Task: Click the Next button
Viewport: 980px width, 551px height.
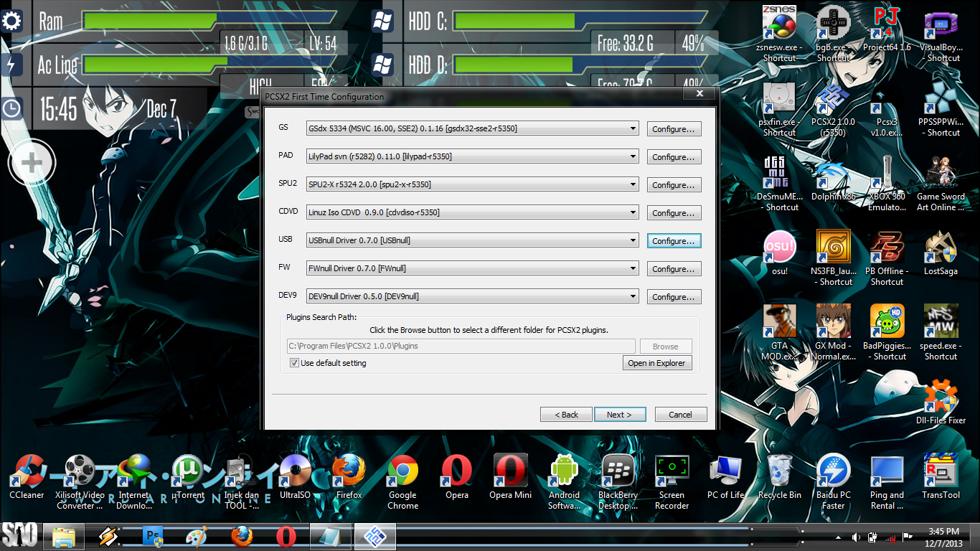Action: pos(620,415)
